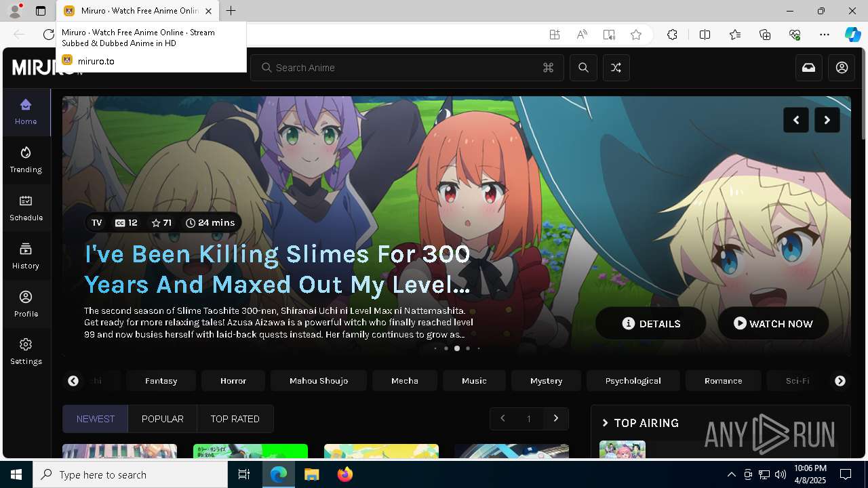Viewport: 868px width, 488px height.
Task: Open a new browser tab
Action: click(231, 11)
